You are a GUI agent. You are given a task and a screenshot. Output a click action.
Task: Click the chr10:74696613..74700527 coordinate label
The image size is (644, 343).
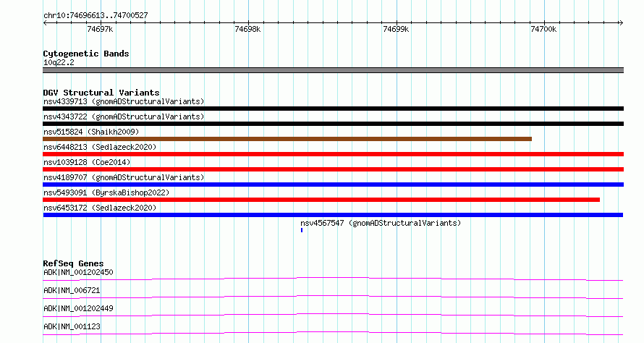96,16
